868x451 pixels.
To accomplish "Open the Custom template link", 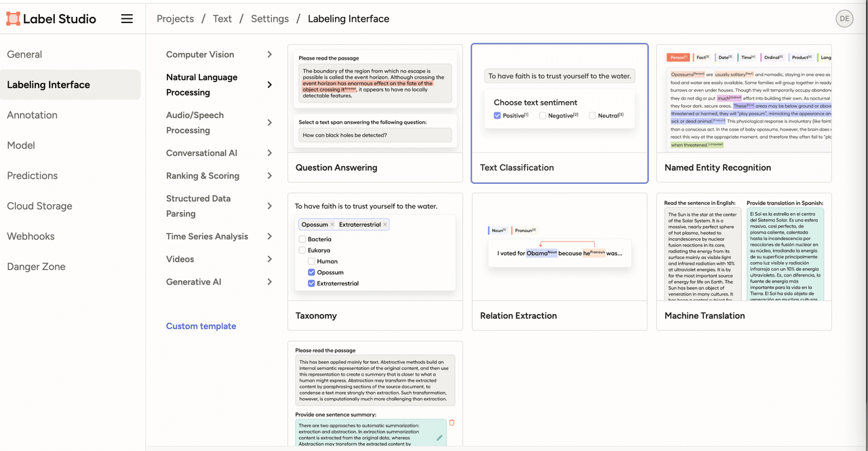I will [x=201, y=326].
